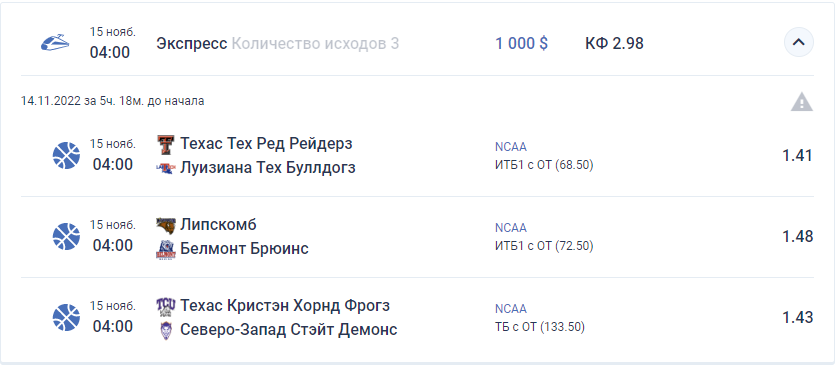837x369 pixels.
Task: Click the Louisiana Tech Bulldogs logo
Action: tap(165, 168)
